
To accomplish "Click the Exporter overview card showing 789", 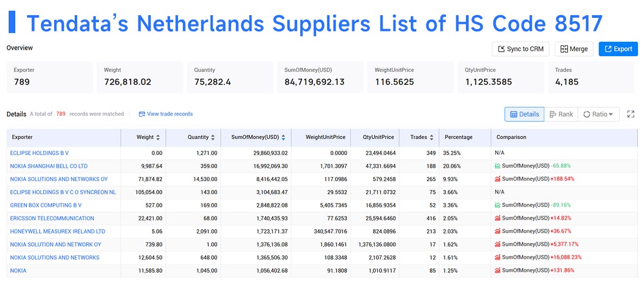I will (50, 77).
